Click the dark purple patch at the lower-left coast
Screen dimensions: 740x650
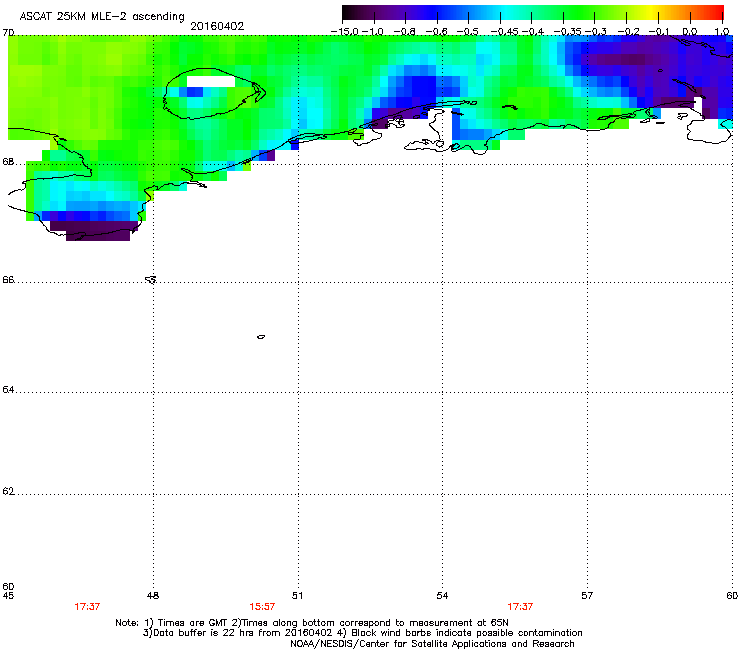(x=94, y=230)
